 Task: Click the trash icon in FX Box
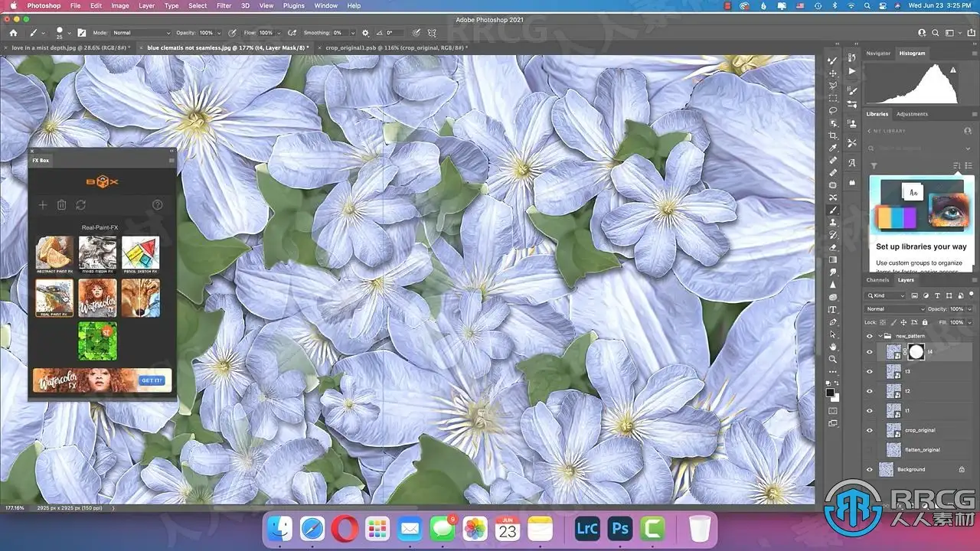(62, 205)
